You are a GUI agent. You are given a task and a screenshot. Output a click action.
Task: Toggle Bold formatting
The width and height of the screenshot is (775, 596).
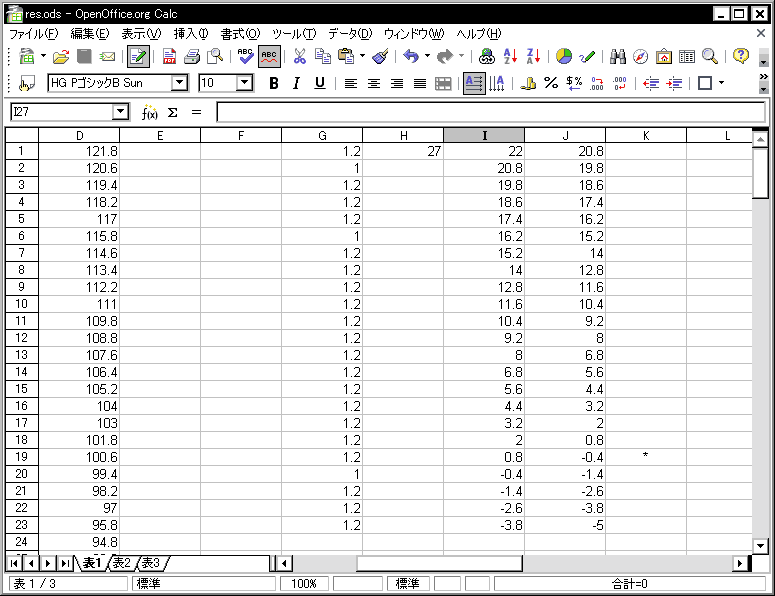pyautogui.click(x=274, y=84)
